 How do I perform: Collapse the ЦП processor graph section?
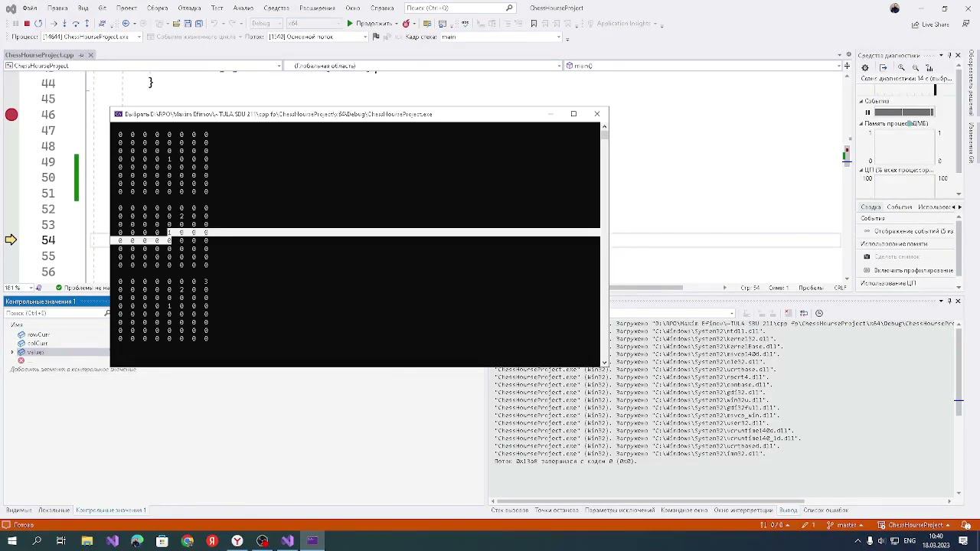coord(861,170)
